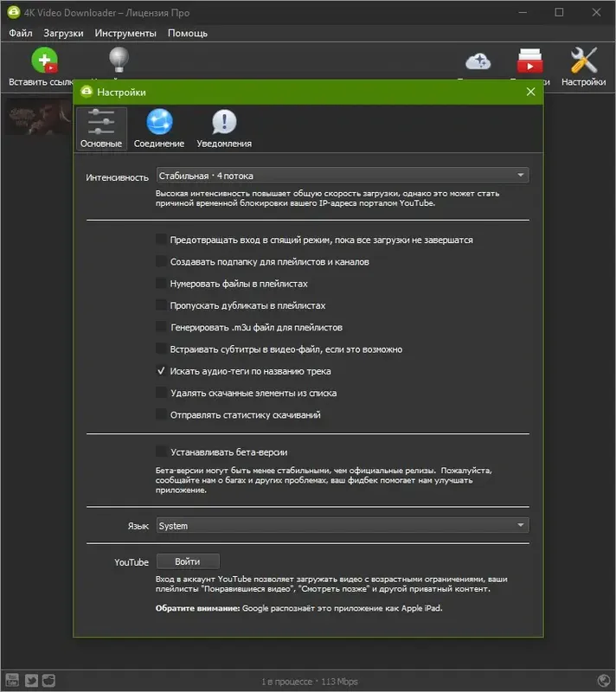Open the Файл menu
This screenshot has width=616, height=692.
pyautogui.click(x=20, y=33)
